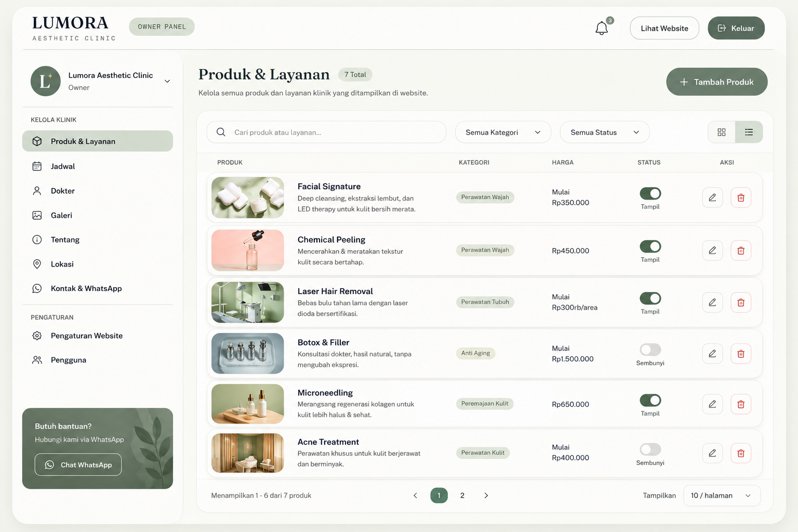This screenshot has width=798, height=532.
Task: Click the Jadwal calendar icon
Action: 37,166
